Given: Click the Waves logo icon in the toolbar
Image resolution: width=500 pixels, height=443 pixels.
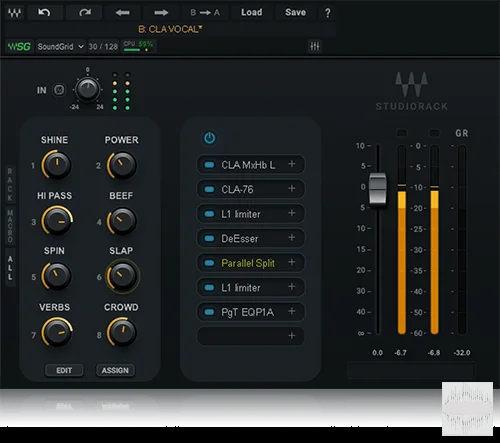Looking at the screenshot, I should tap(14, 13).
